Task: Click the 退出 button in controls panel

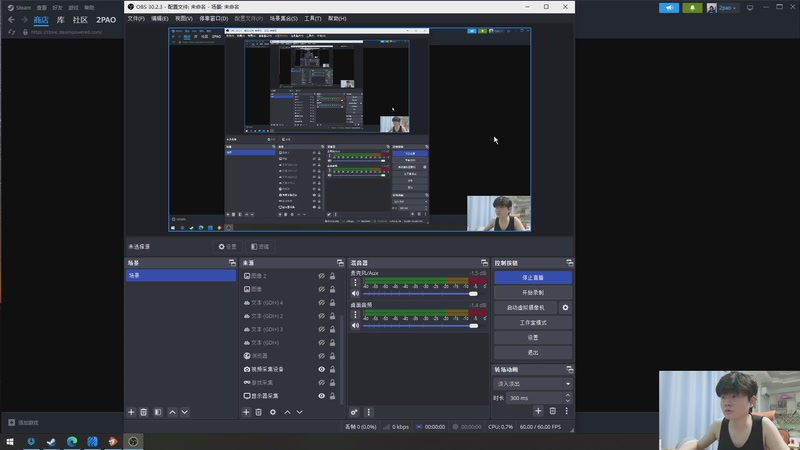Action: (x=533, y=353)
